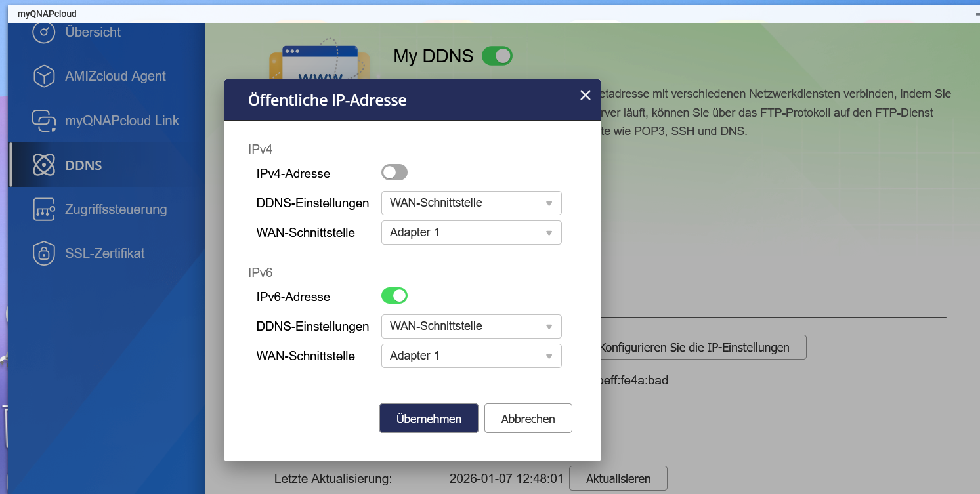Click the SSL-Zertifikat lock icon

tap(44, 253)
